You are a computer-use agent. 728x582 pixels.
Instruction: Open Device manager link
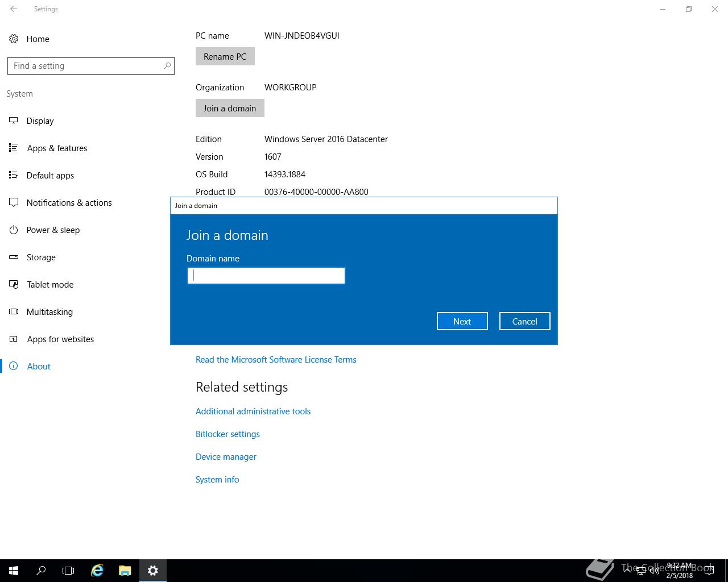(226, 457)
